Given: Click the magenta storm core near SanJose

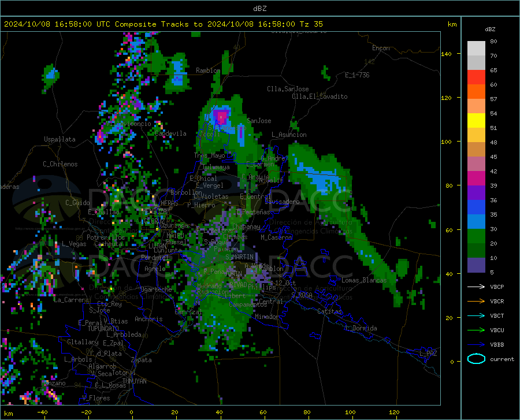Looking at the screenshot, I should [x=221, y=117].
